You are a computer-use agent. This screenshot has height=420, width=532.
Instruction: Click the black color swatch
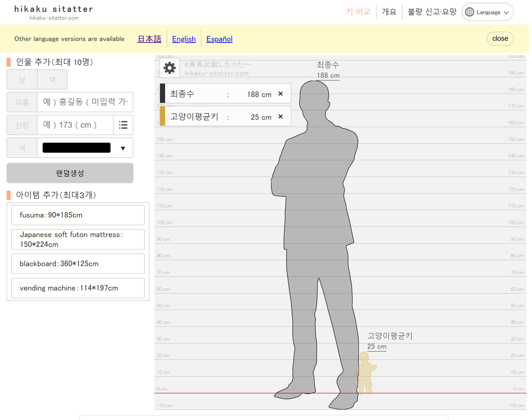click(x=76, y=148)
